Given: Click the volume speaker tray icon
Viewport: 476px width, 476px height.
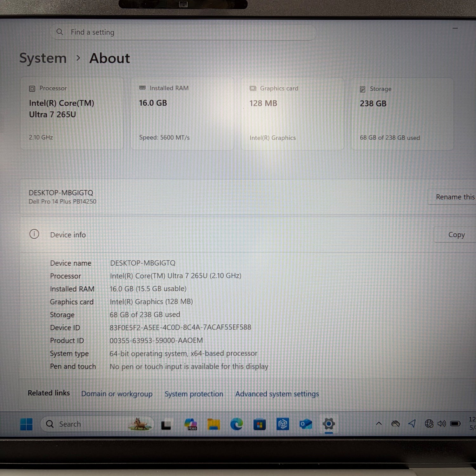Looking at the screenshot, I should click(441, 424).
